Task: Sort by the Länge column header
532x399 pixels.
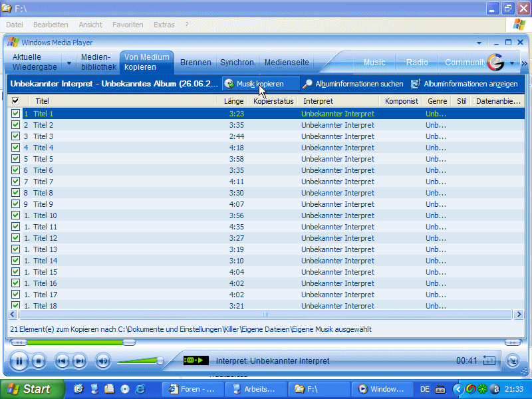Action: tap(232, 101)
